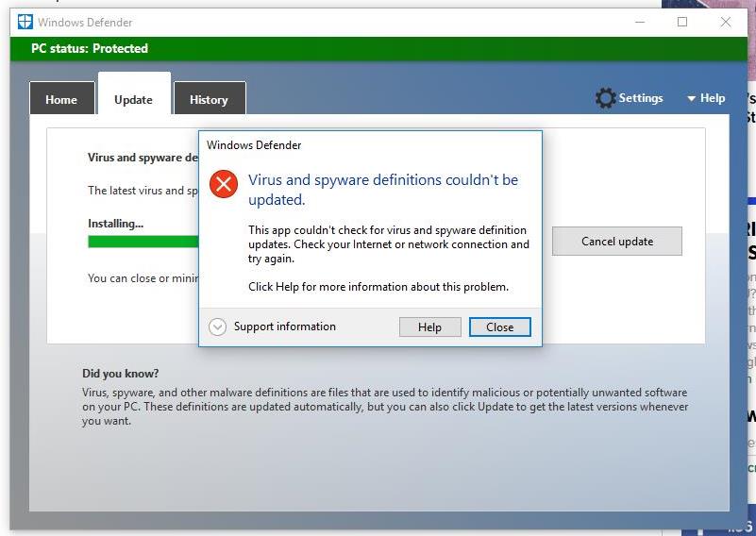
Task: Maximize the Windows Defender window
Action: [x=682, y=22]
